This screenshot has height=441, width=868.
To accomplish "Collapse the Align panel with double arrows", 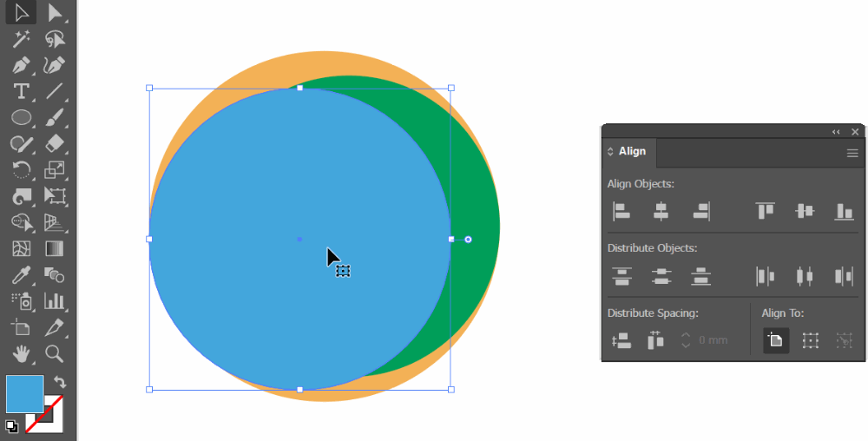I will pyautogui.click(x=836, y=132).
